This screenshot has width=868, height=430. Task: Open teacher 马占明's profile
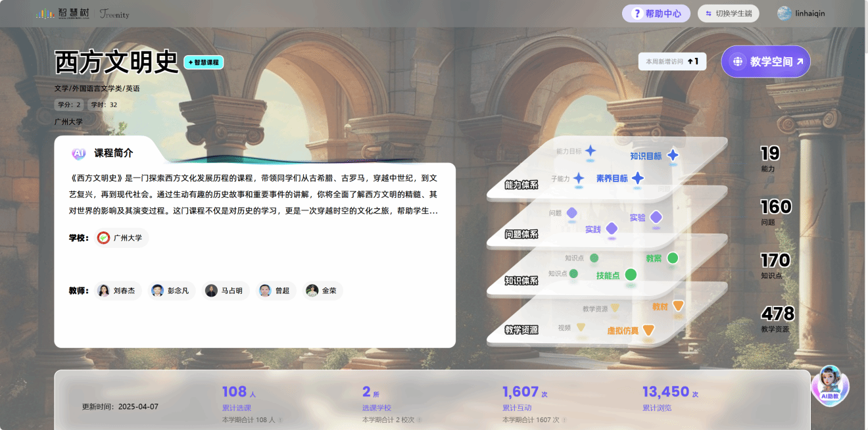click(226, 291)
